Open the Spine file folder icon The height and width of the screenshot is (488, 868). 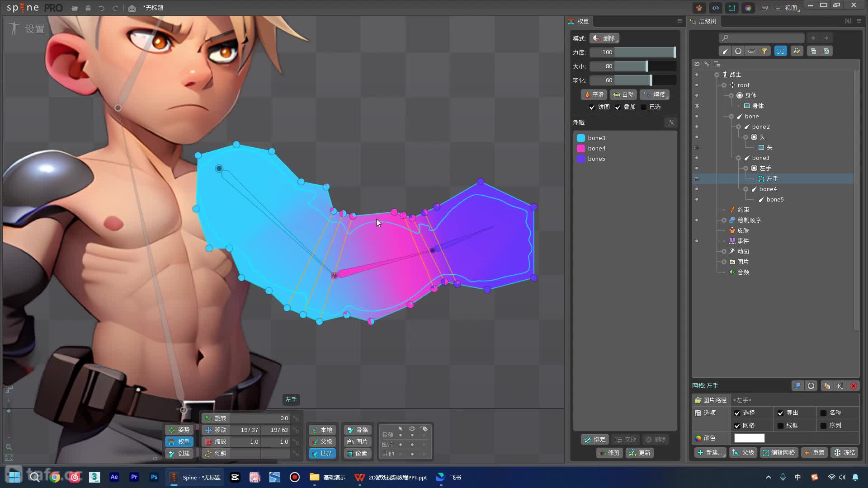pos(75,8)
